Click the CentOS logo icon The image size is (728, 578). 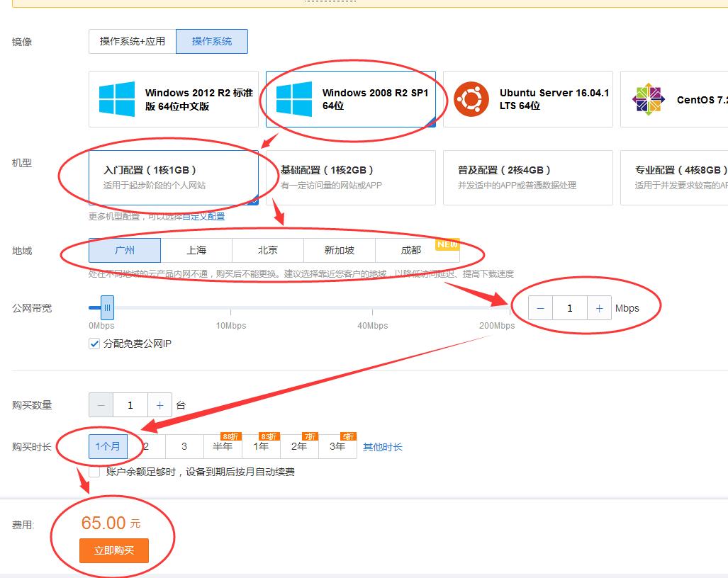coord(648,99)
